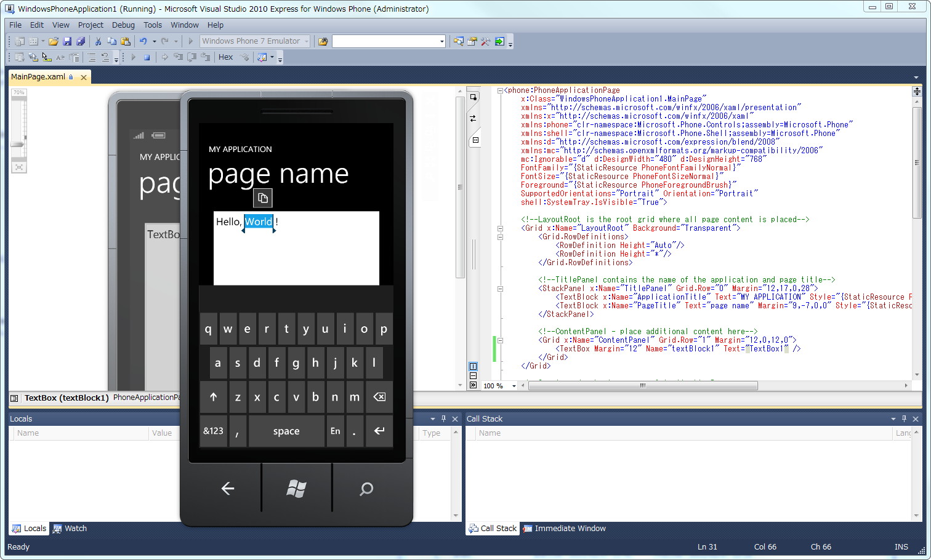
Task: Tap the En language key on phone keyboard
Action: pyautogui.click(x=335, y=431)
